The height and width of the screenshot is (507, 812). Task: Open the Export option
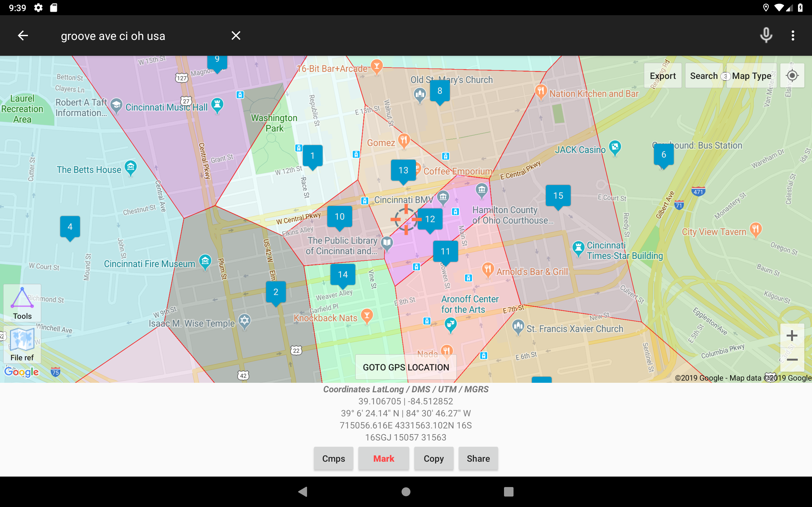[663, 76]
